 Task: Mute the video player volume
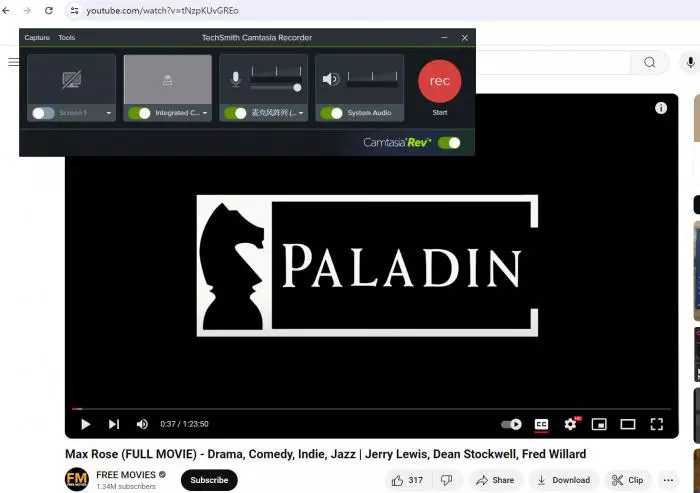(142, 424)
